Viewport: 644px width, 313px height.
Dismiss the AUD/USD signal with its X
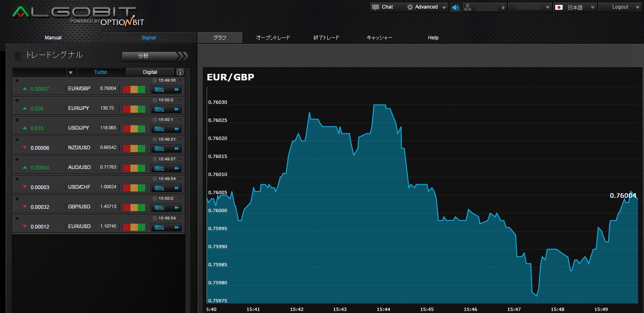180,159
